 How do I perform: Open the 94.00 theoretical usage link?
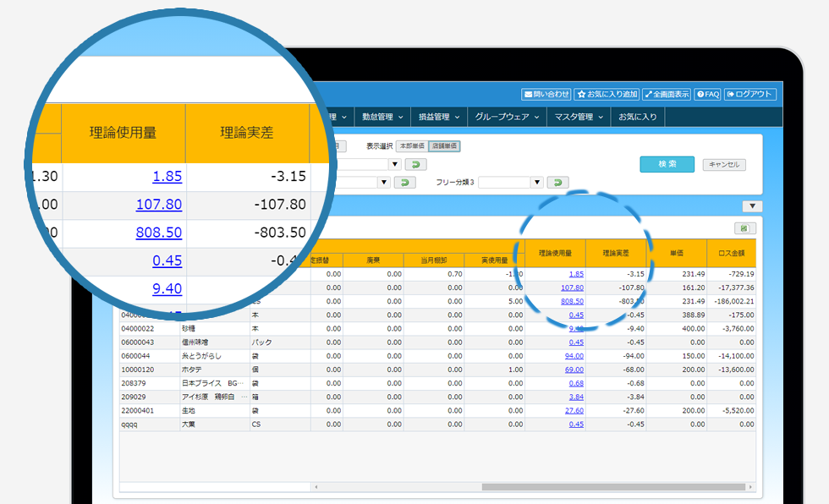[574, 356]
